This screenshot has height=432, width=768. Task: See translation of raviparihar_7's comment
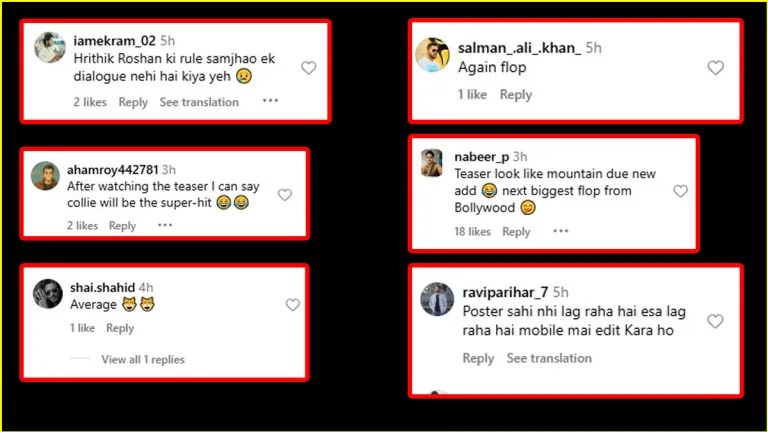(549, 358)
